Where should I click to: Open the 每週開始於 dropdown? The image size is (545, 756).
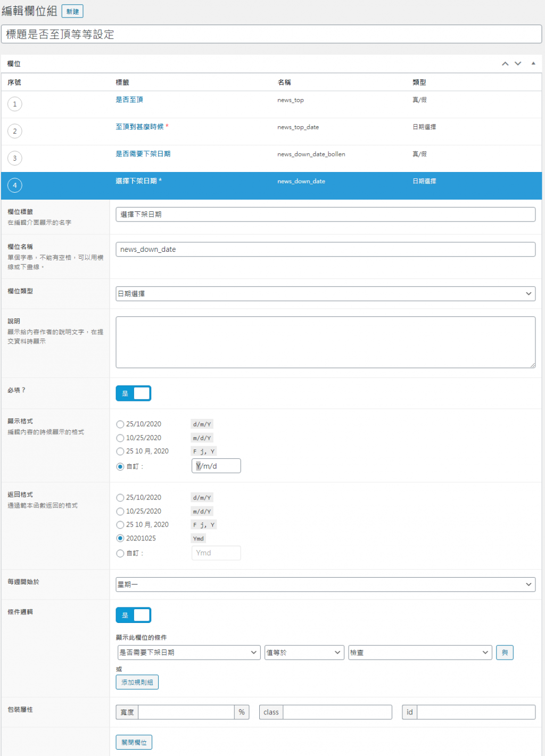(x=325, y=585)
